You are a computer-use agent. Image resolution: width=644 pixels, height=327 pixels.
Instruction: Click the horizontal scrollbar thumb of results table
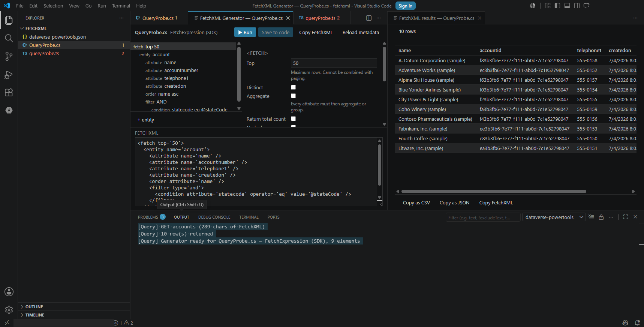pos(494,191)
